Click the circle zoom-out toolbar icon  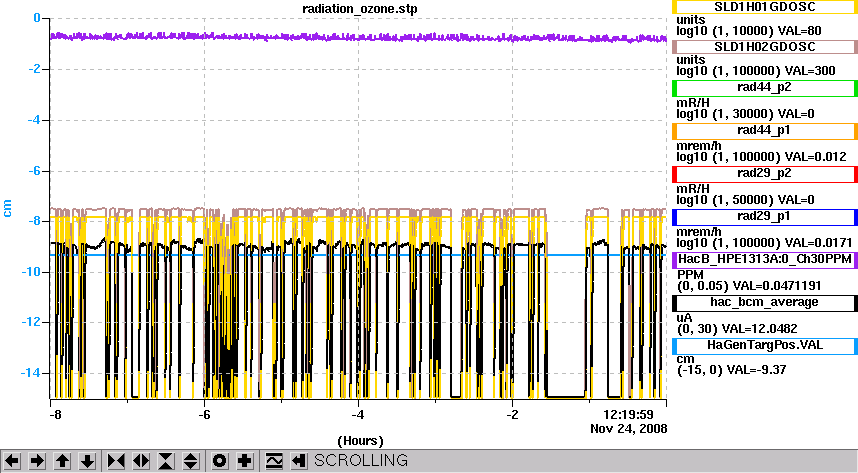(219, 461)
